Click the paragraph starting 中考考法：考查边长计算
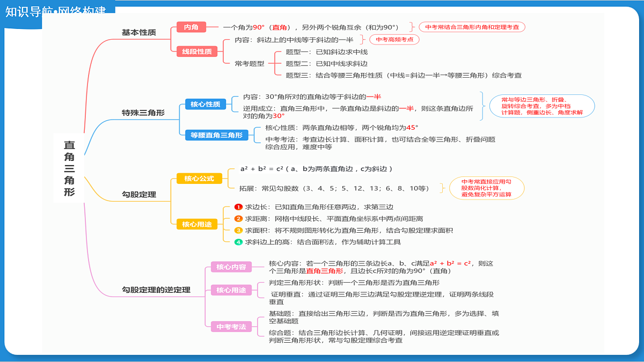Image resolution: width=644 pixels, height=362 pixels. (380, 143)
